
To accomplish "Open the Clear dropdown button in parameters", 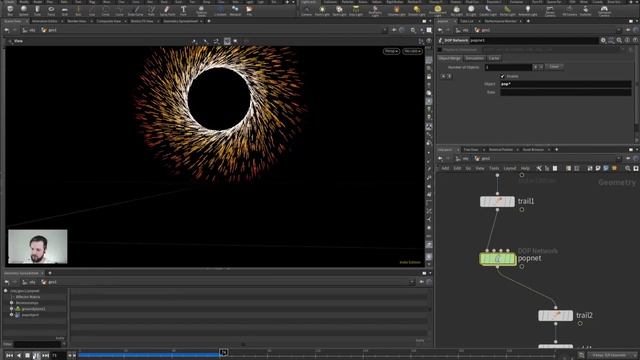I will [555, 67].
